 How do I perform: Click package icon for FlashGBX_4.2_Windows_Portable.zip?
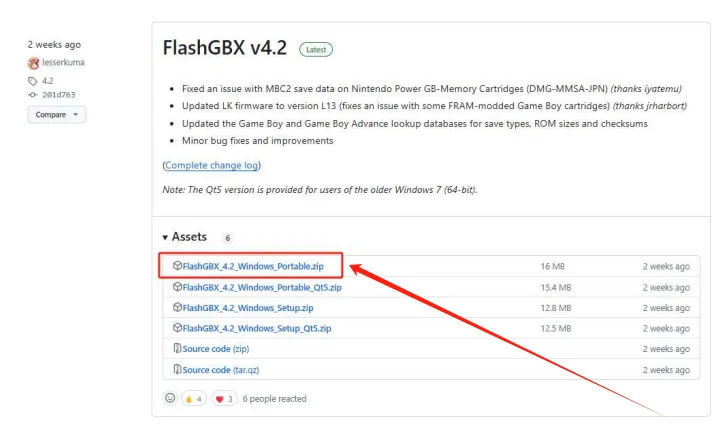pyautogui.click(x=177, y=266)
